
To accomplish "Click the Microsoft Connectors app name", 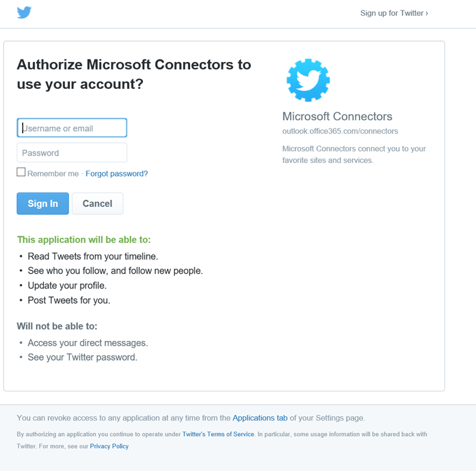I will pos(337,117).
